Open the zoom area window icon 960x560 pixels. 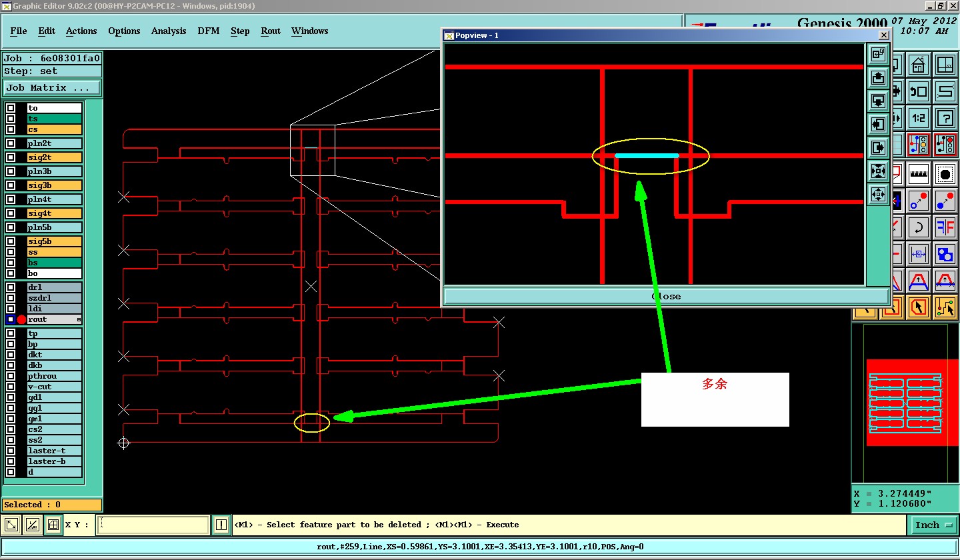945,65
